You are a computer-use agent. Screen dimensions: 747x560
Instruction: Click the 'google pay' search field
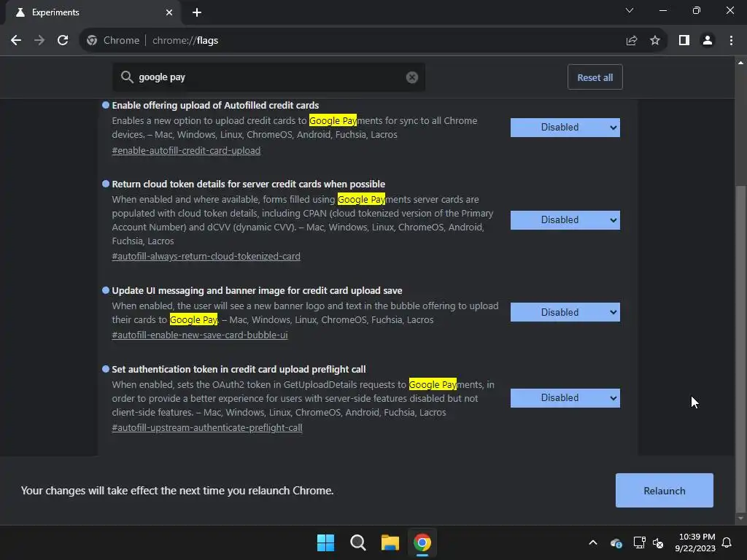(x=268, y=77)
